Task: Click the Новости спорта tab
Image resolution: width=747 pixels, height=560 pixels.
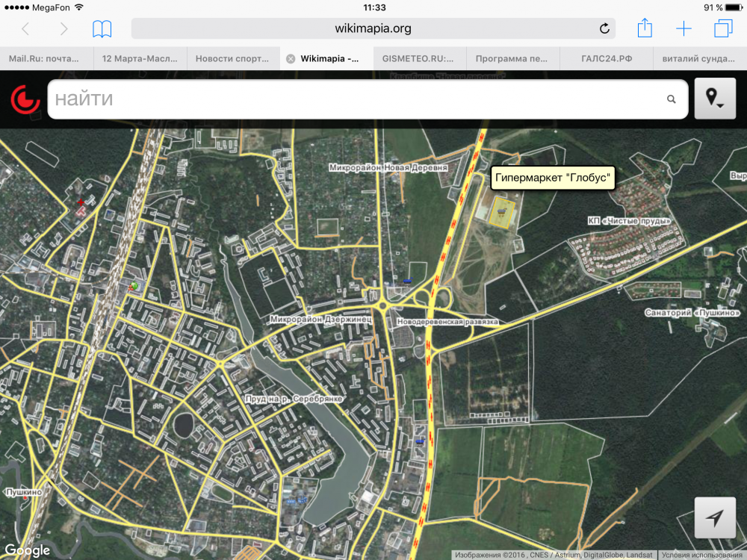Action: [x=232, y=58]
